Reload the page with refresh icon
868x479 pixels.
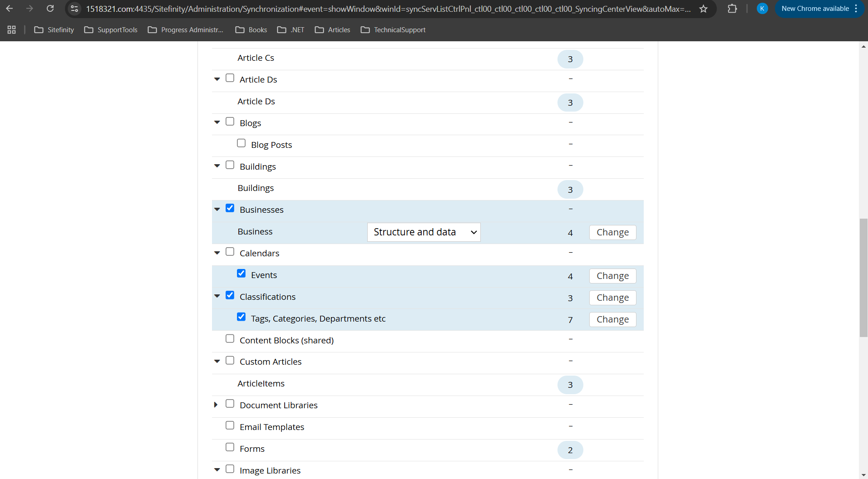(50, 9)
